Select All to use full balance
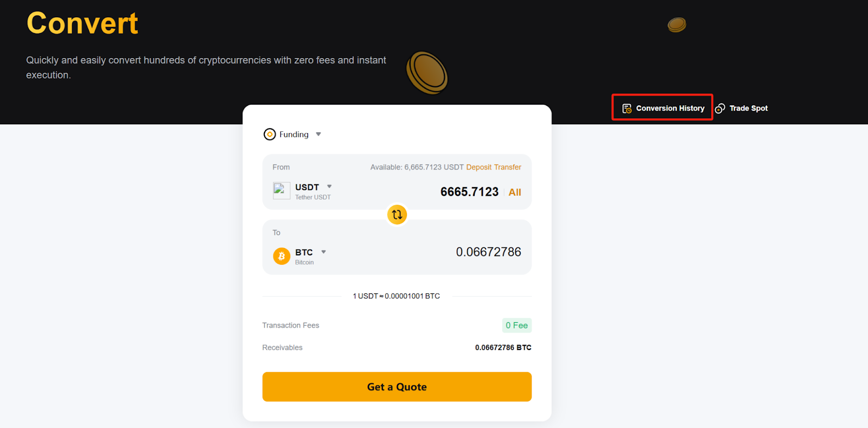Viewport: 868px width, 428px height. click(515, 192)
